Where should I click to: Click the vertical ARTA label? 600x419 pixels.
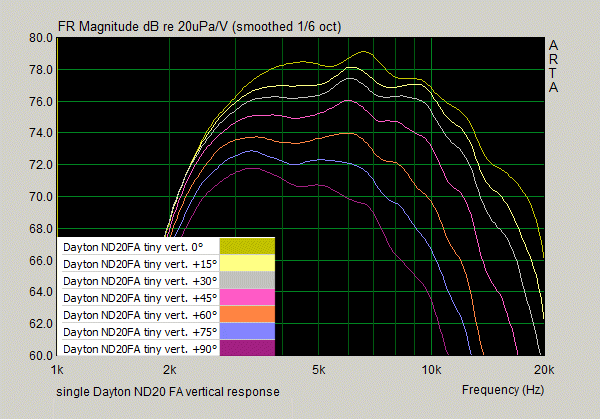553,67
